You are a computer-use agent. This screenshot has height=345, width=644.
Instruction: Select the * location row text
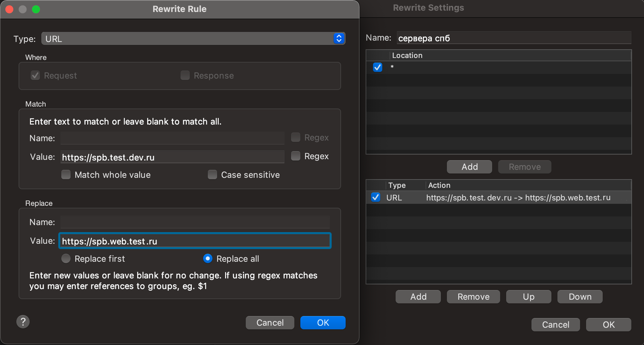392,67
